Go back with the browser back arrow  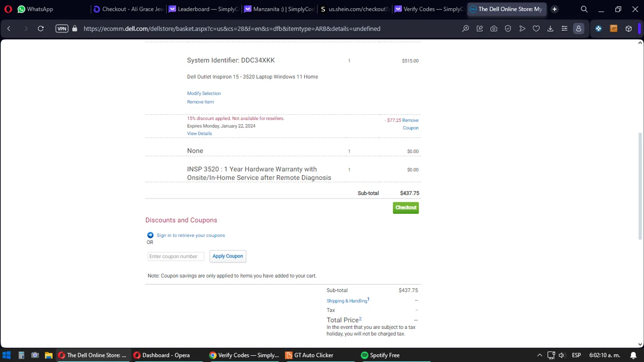[x=9, y=28]
